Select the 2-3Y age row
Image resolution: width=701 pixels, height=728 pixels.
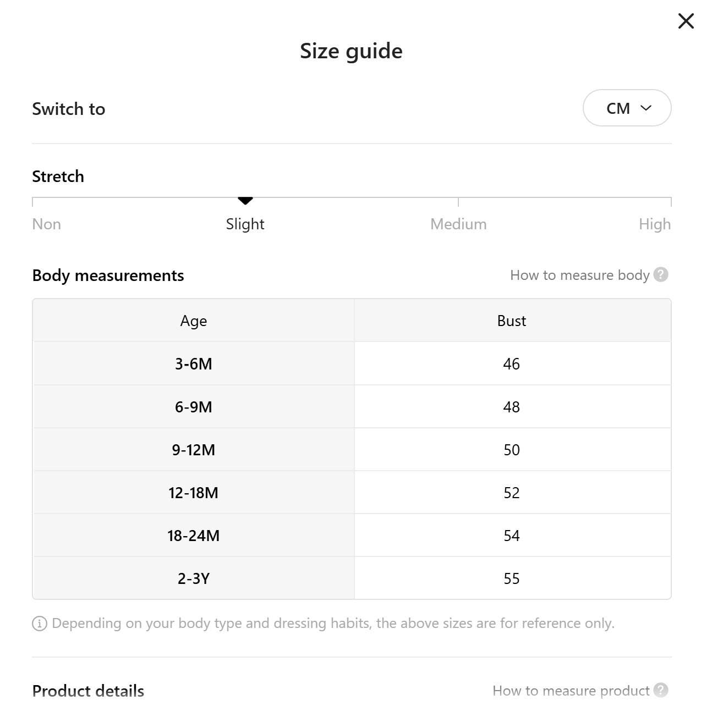[x=194, y=578]
